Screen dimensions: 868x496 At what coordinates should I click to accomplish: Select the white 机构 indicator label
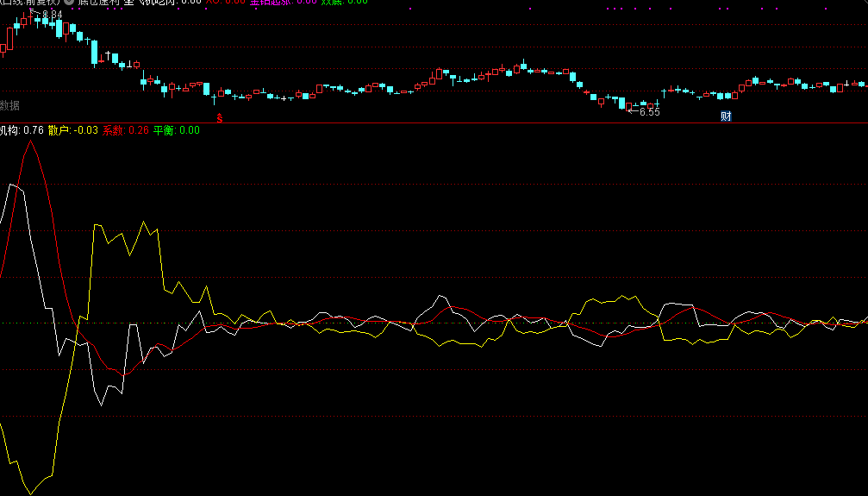coord(9,130)
